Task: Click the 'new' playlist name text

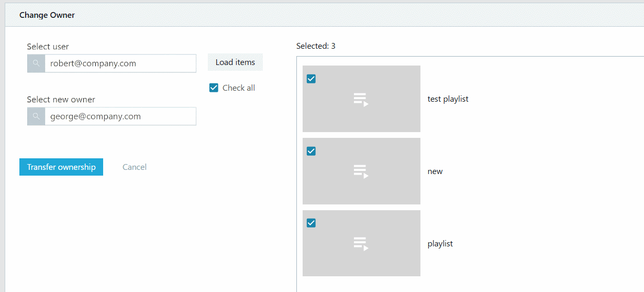Action: 435,171
